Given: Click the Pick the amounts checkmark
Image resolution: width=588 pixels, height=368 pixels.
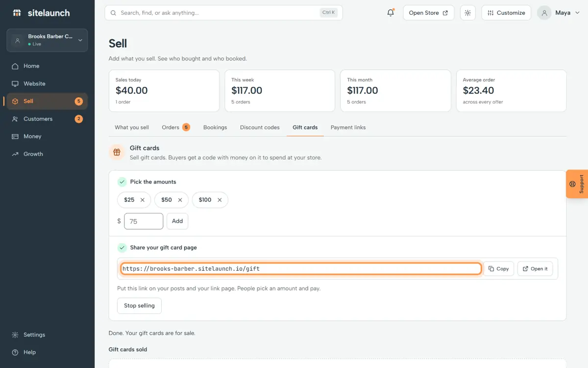Looking at the screenshot, I should 122,182.
